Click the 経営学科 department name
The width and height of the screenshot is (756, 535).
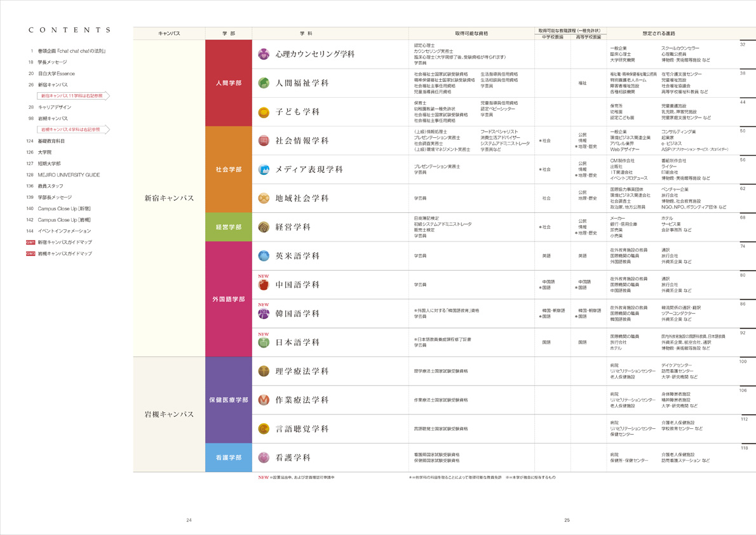pyautogui.click(x=293, y=227)
